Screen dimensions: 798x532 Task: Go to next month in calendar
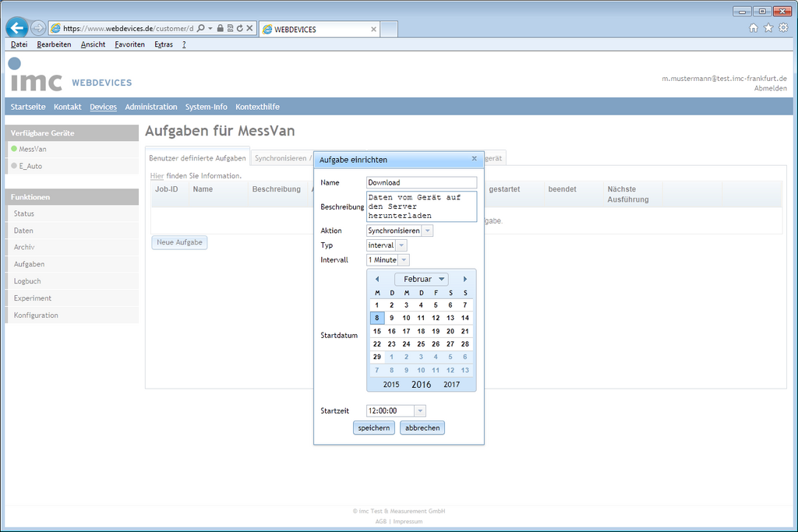coord(465,279)
